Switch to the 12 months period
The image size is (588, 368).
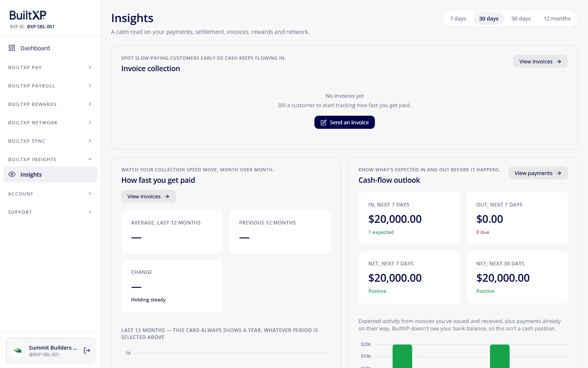click(557, 18)
